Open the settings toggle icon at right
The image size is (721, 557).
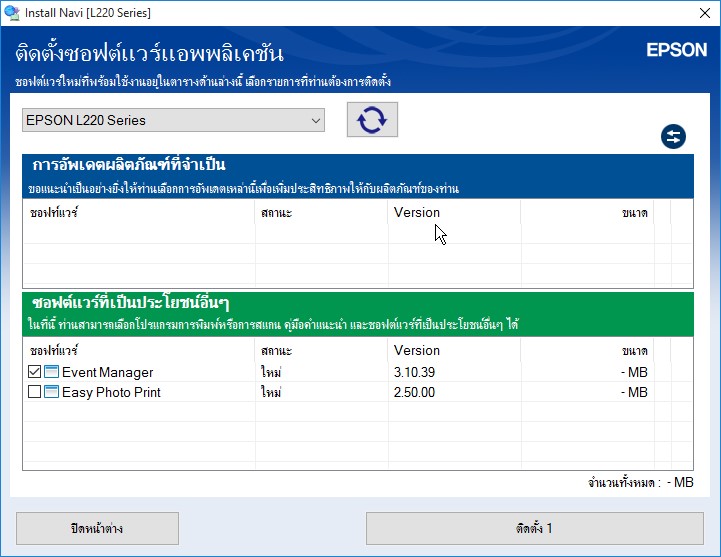pos(673,137)
